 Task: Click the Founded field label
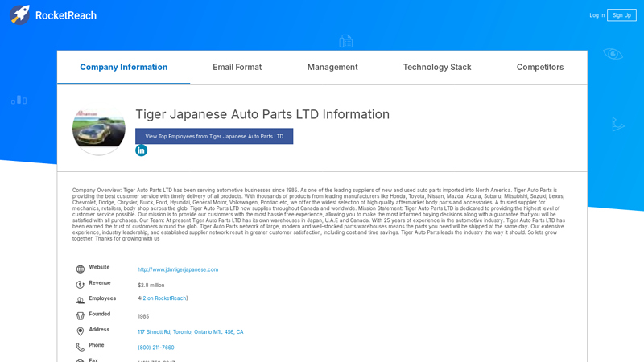click(x=100, y=314)
